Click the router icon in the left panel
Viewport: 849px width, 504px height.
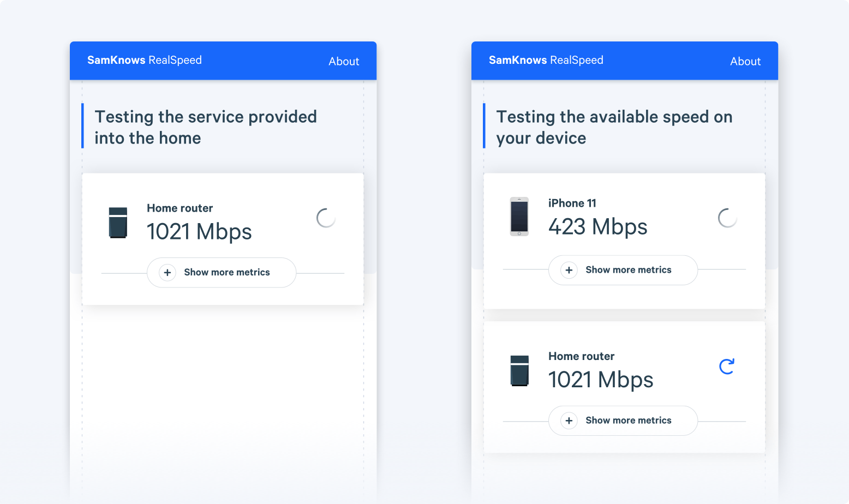[118, 223]
